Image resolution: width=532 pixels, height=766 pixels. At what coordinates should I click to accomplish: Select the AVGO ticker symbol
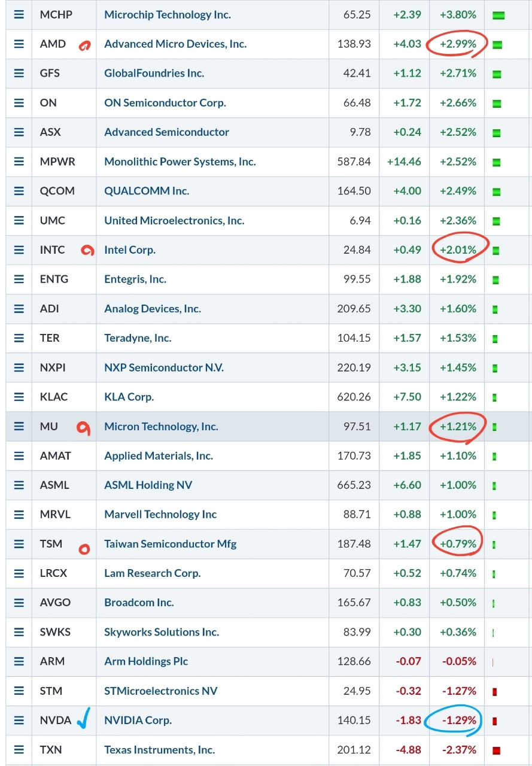55,603
